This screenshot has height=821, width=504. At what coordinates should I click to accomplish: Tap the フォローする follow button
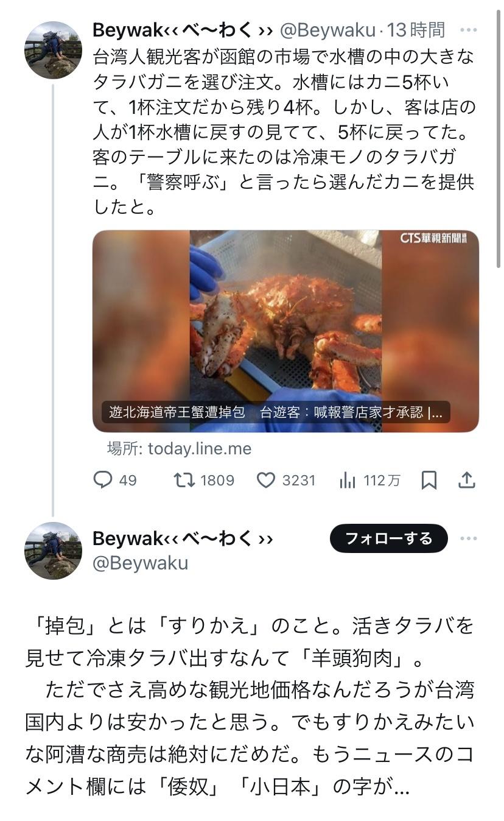click(389, 538)
